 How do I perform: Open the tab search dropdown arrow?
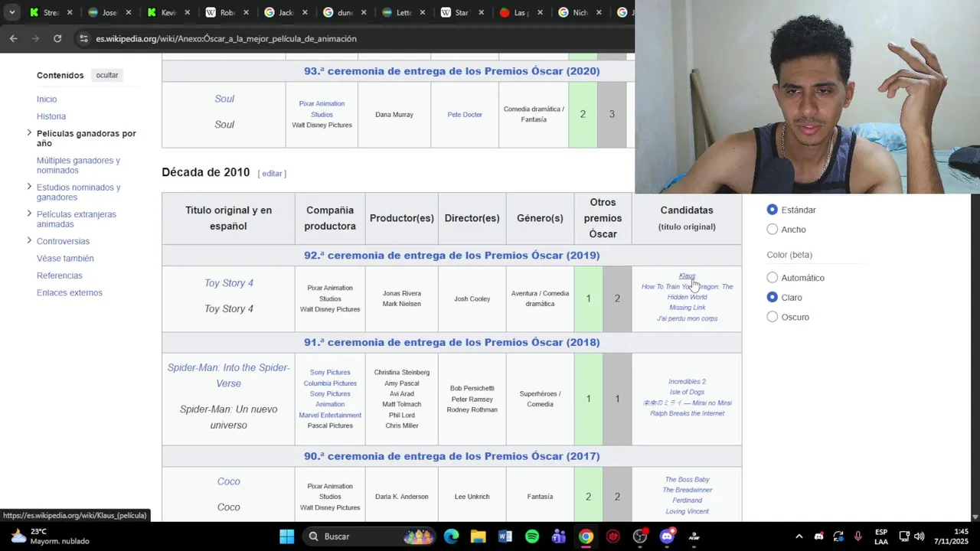point(11,12)
